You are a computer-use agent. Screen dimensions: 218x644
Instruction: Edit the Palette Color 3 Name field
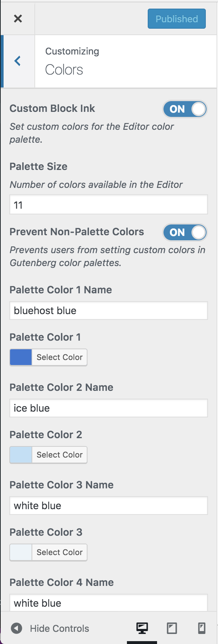coord(109,506)
